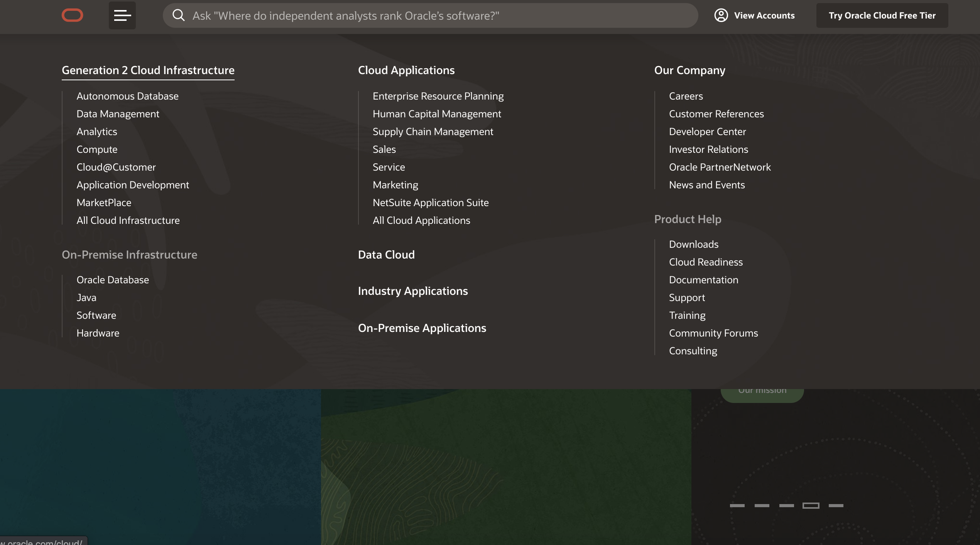The height and width of the screenshot is (545, 980).
Task: Expand On-Premise Applications menu heading
Action: point(422,328)
